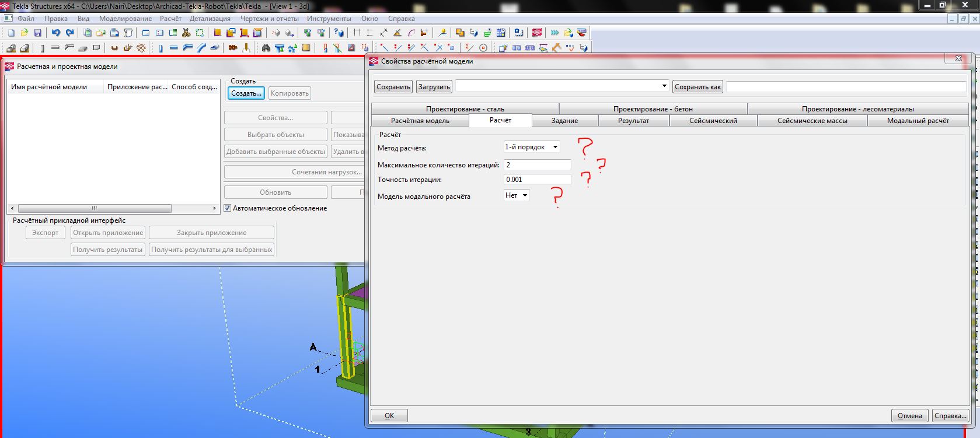Viewport: 980px width, 438px height.
Task: Click the Redo arrow icon
Action: click(69, 33)
